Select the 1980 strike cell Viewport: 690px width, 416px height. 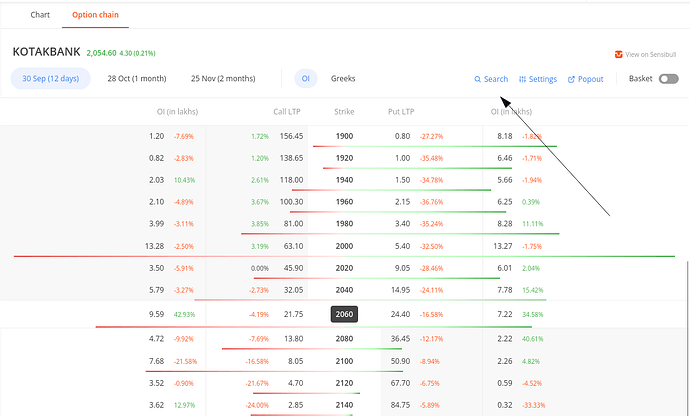point(344,224)
